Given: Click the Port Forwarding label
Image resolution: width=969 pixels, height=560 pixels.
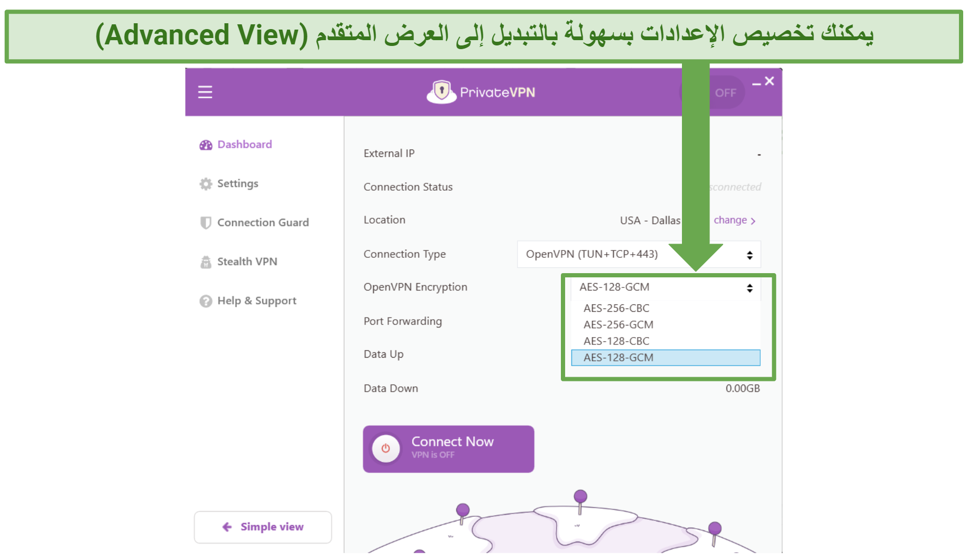Looking at the screenshot, I should [x=403, y=321].
